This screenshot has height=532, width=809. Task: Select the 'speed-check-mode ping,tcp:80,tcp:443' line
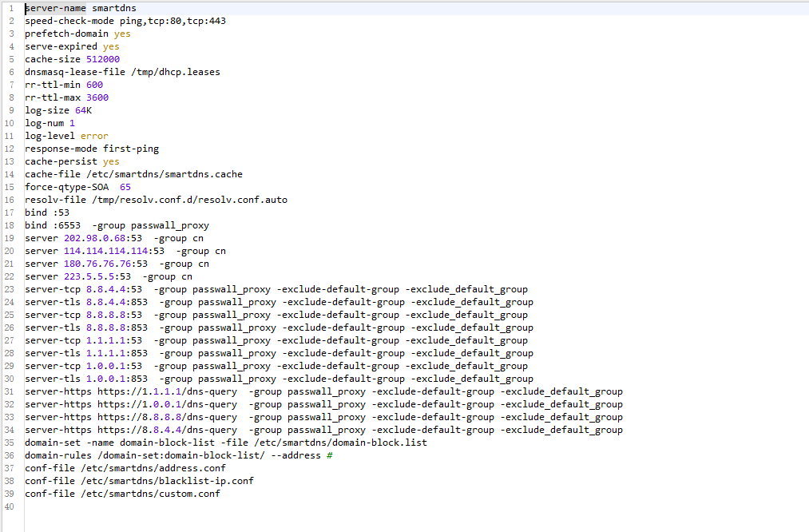(125, 21)
